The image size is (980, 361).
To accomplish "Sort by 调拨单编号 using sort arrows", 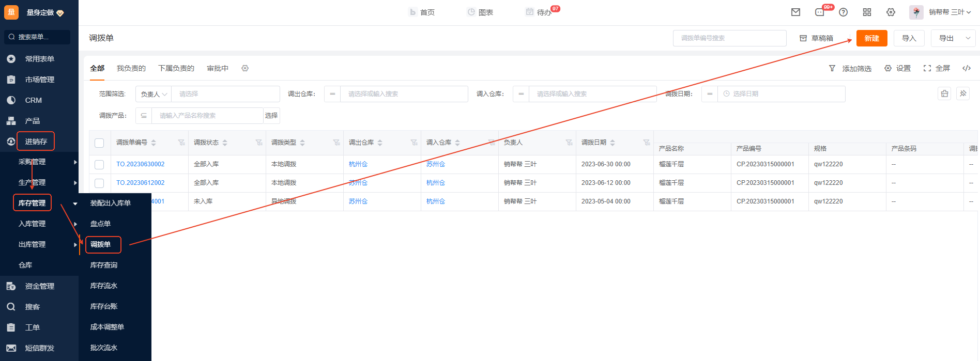I will pos(154,143).
